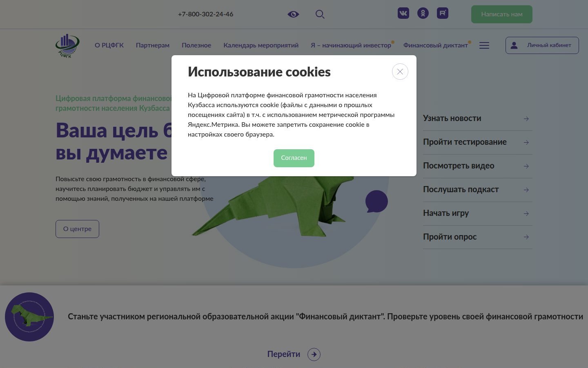Open the Rutube social icon
This screenshot has height=368, width=588.
(443, 13)
